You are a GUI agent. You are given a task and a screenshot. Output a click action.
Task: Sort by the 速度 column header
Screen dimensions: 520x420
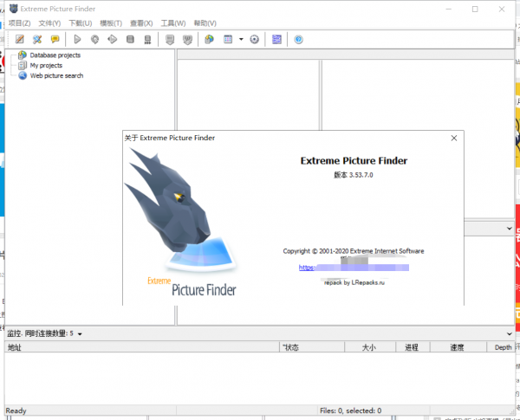(458, 347)
